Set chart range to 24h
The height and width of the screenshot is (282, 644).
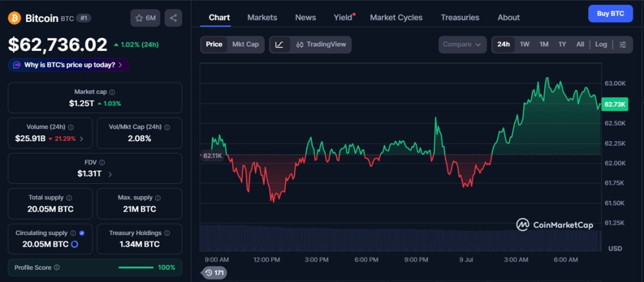coord(504,45)
